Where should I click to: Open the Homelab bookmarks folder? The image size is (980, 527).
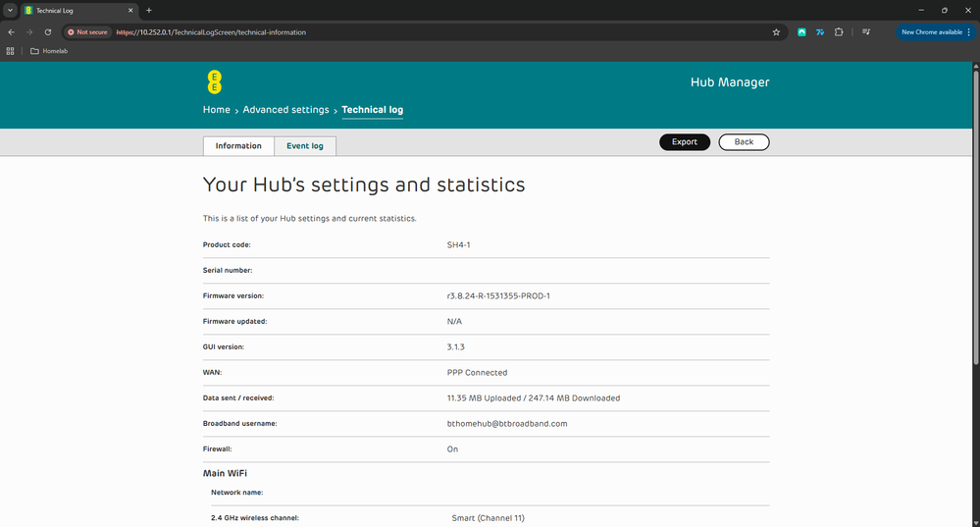[x=49, y=51]
